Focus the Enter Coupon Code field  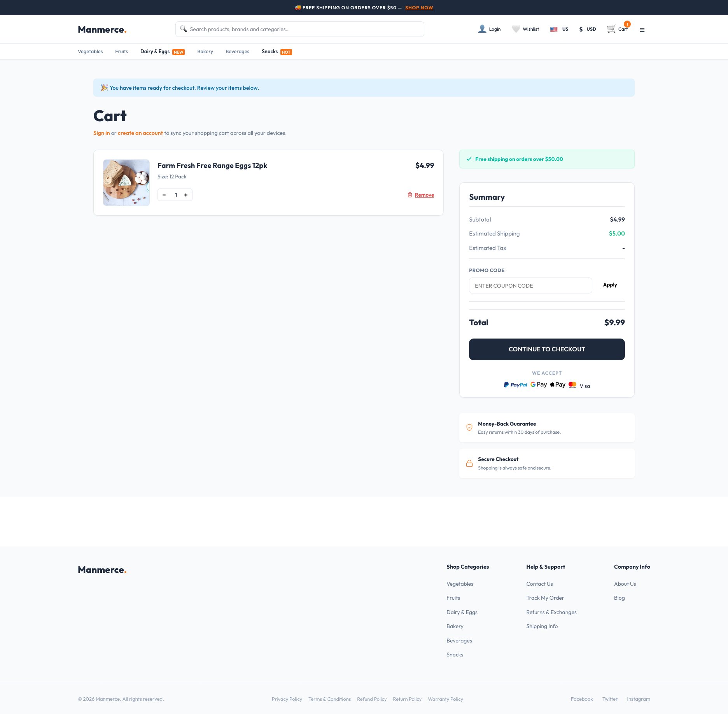[530, 286]
